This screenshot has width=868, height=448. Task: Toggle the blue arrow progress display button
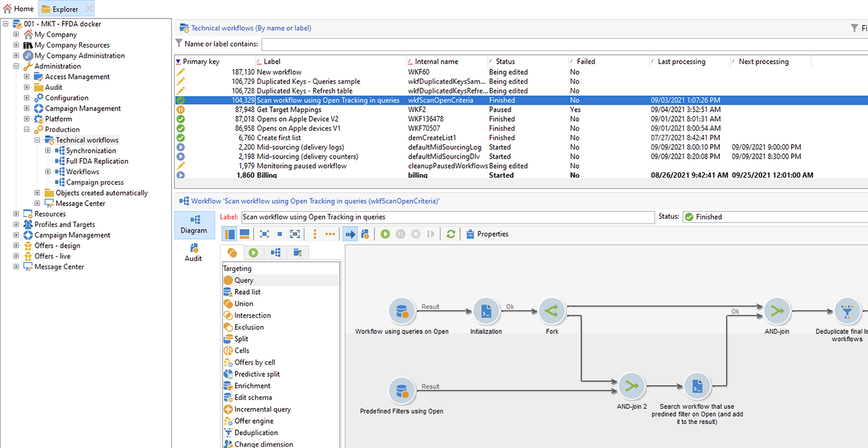point(350,234)
